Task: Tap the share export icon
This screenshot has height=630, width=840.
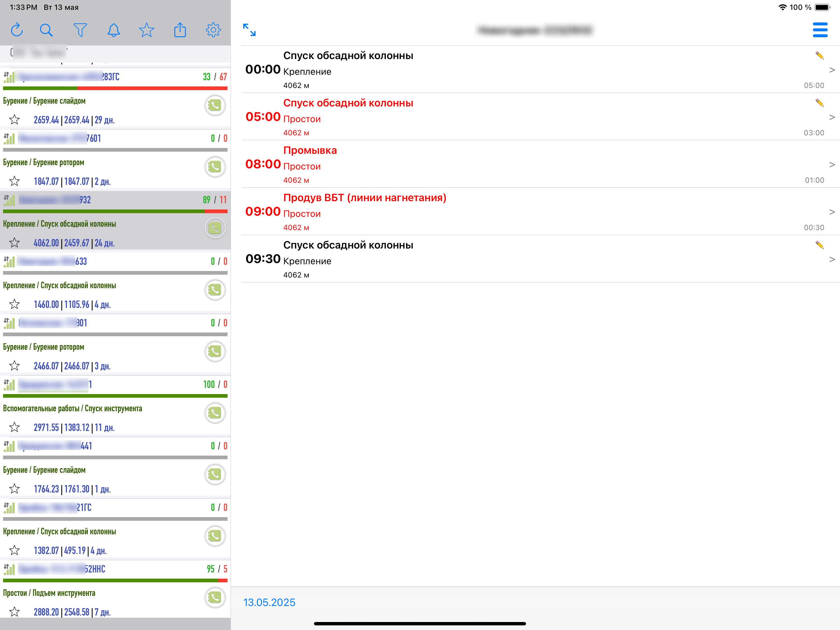Action: (x=180, y=30)
